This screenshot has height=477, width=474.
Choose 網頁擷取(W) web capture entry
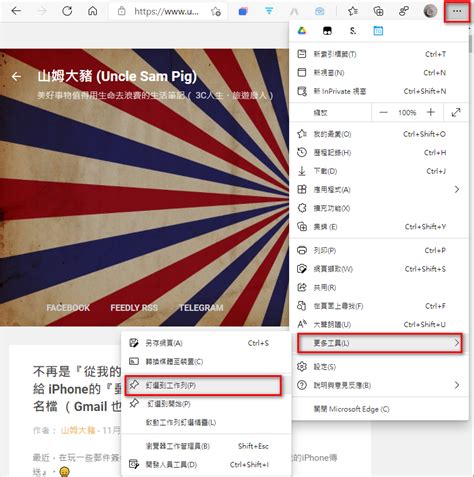(x=379, y=269)
